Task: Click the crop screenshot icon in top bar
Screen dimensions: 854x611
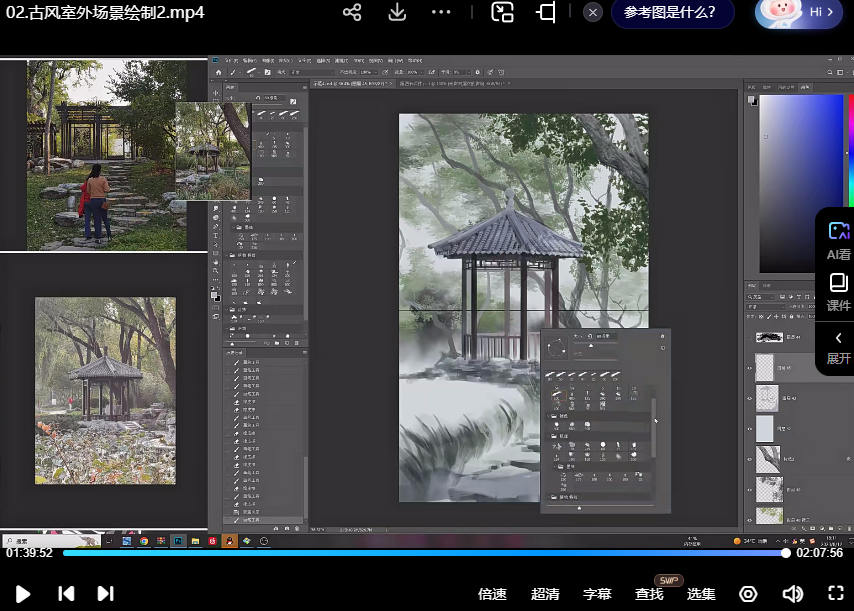Action: coord(546,12)
